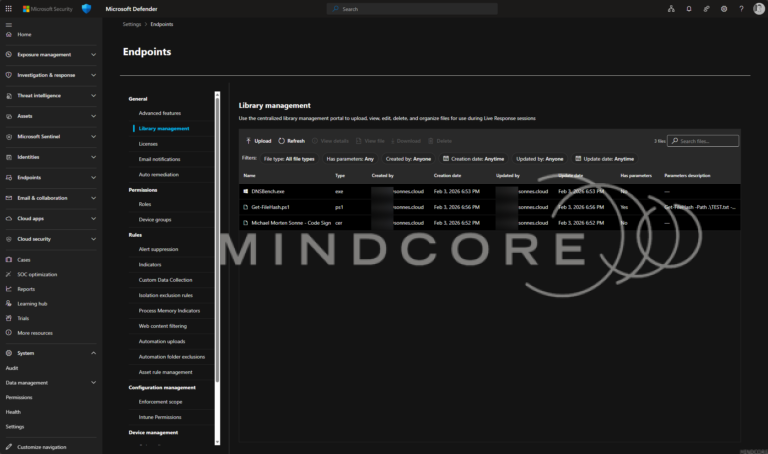
Task: Expand Email & collaboration section
Action: point(51,198)
